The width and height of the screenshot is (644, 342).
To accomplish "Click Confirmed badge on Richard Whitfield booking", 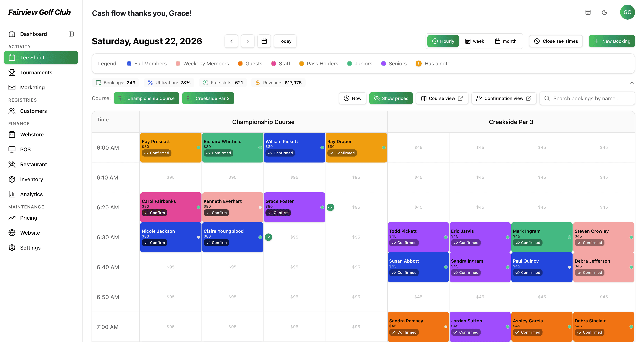I will (x=218, y=153).
